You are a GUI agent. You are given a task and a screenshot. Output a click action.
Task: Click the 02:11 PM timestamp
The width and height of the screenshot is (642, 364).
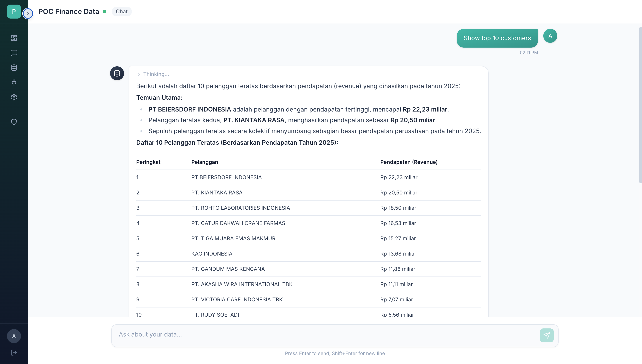pos(529,53)
